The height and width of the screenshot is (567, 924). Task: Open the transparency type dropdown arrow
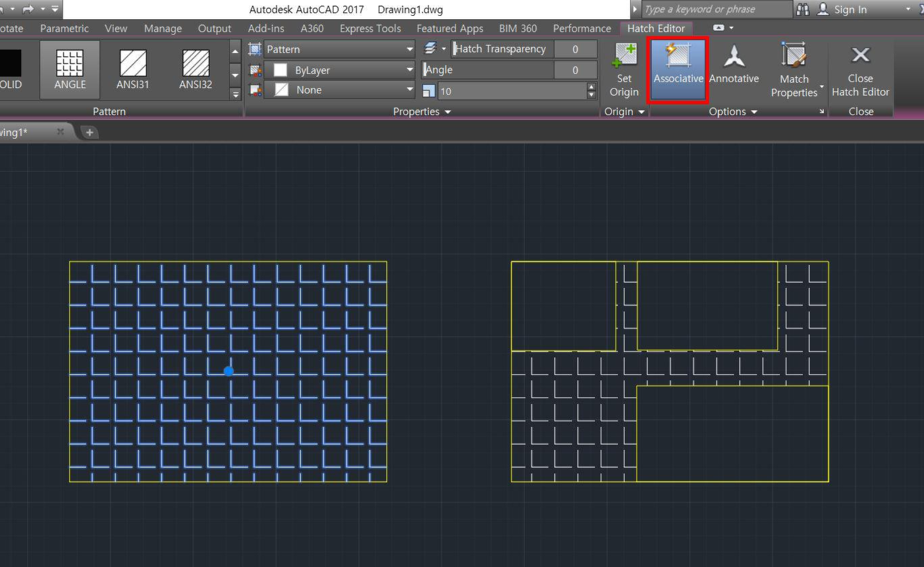tap(444, 49)
